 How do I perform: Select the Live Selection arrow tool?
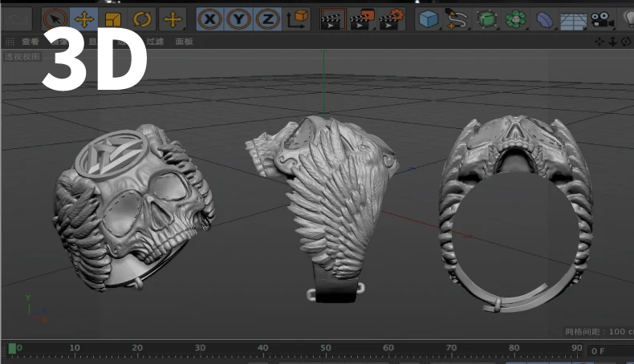point(55,19)
